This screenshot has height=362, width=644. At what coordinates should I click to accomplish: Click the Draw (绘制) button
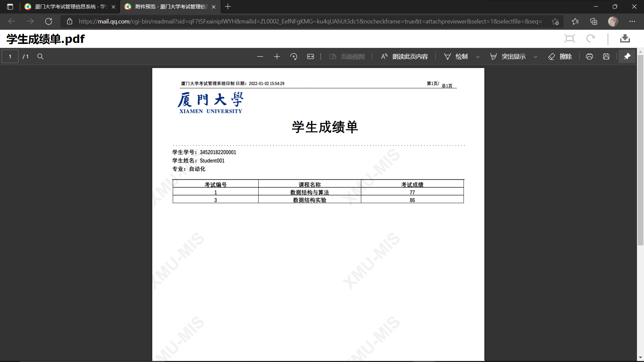(x=456, y=57)
